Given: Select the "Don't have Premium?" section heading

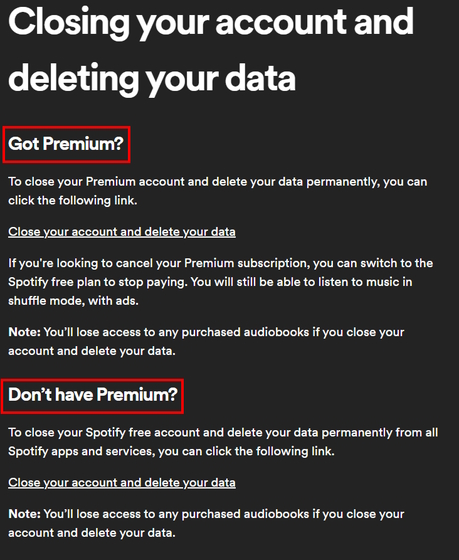Looking at the screenshot, I should pos(93,395).
